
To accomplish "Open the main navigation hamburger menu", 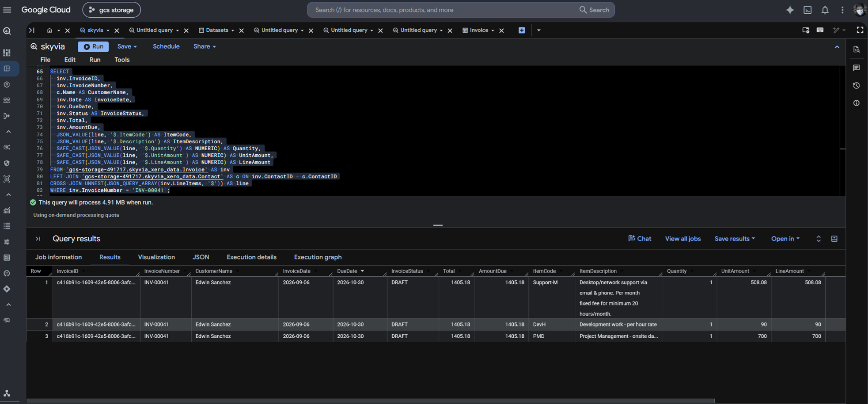I will coord(7,10).
